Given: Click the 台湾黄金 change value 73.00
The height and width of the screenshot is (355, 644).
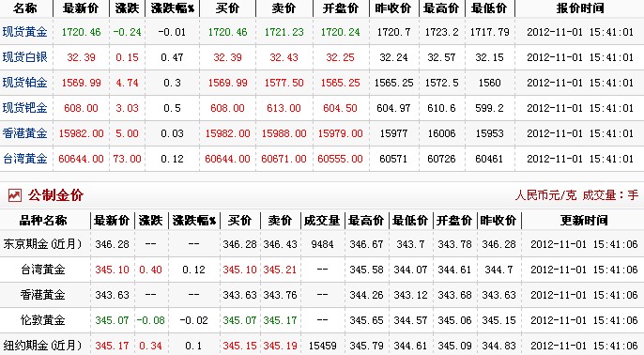Looking at the screenshot, I should [127, 159].
